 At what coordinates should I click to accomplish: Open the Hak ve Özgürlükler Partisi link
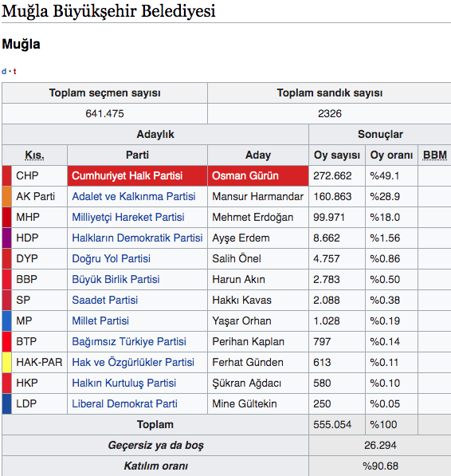(x=133, y=362)
